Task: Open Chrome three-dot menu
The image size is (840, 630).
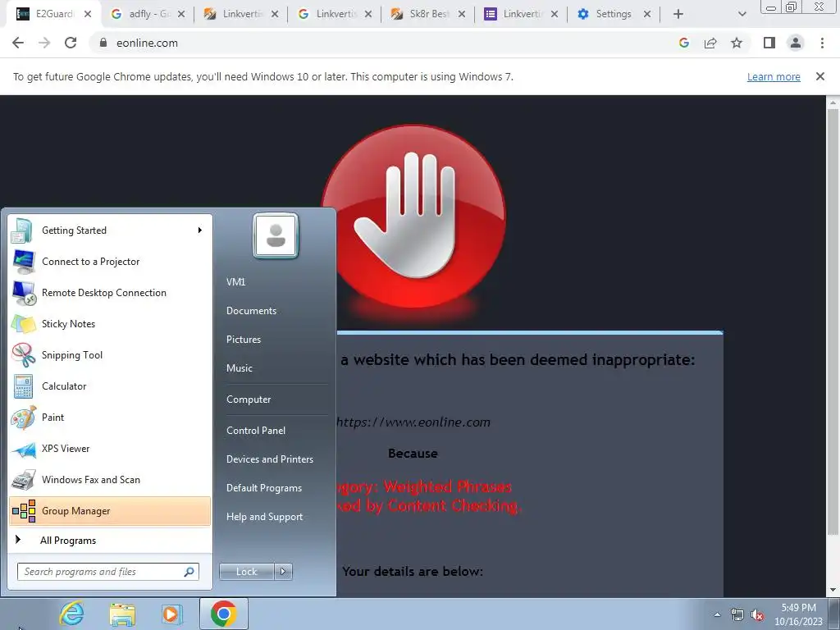Action: [822, 43]
